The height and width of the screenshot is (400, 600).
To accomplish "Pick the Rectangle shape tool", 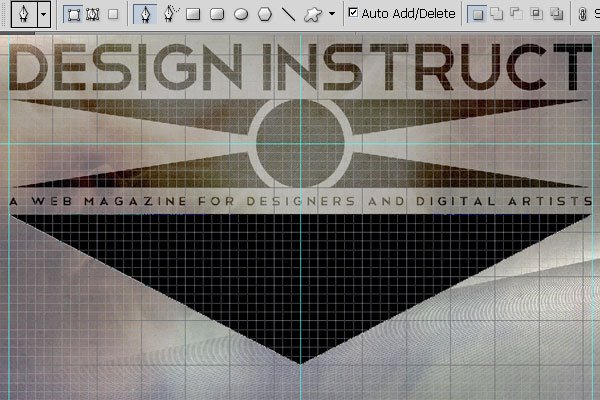I will point(193,15).
